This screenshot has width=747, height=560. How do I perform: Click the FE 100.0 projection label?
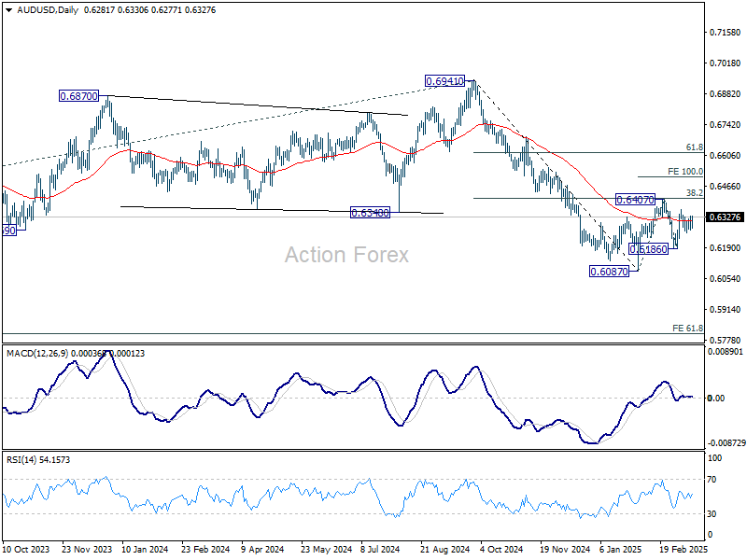(x=685, y=172)
